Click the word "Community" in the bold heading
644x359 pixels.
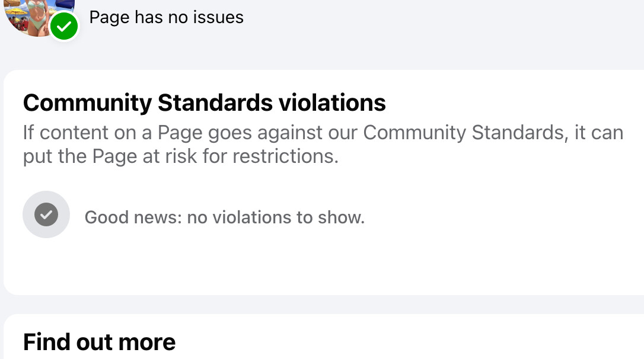pyautogui.click(x=87, y=103)
